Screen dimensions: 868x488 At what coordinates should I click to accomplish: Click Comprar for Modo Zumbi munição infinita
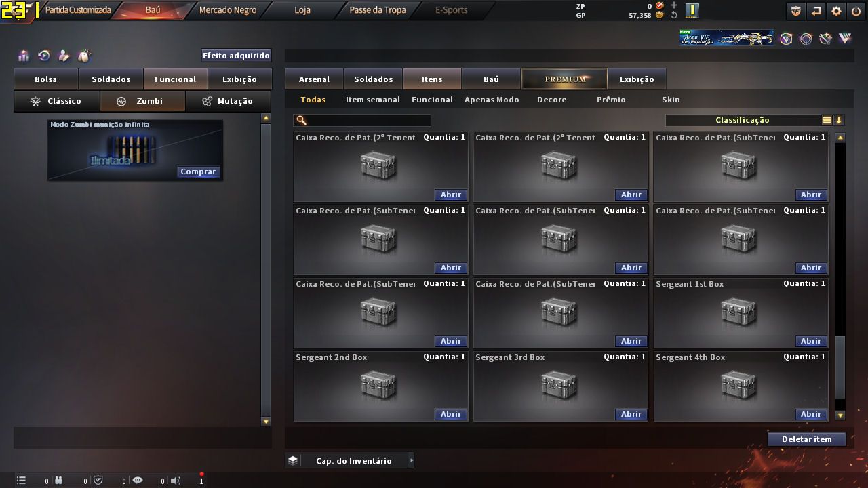click(198, 172)
